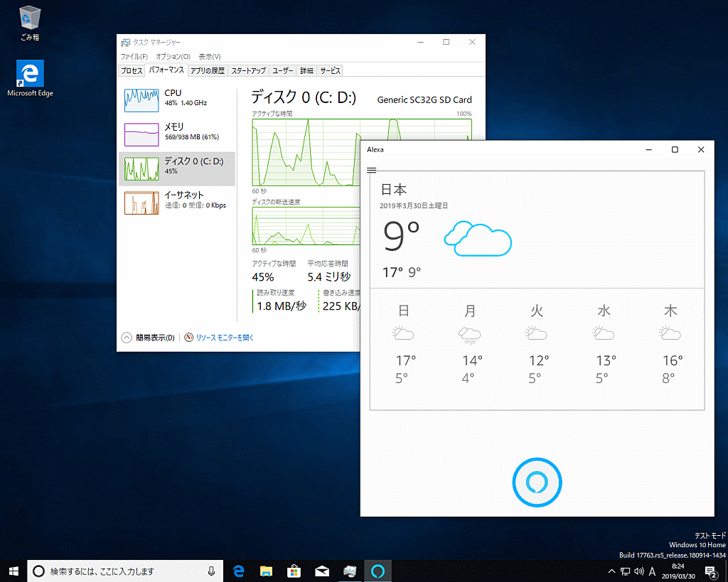Select the CPU performance graph thumbnail
Screen dimensions: 728x582
tap(141, 100)
